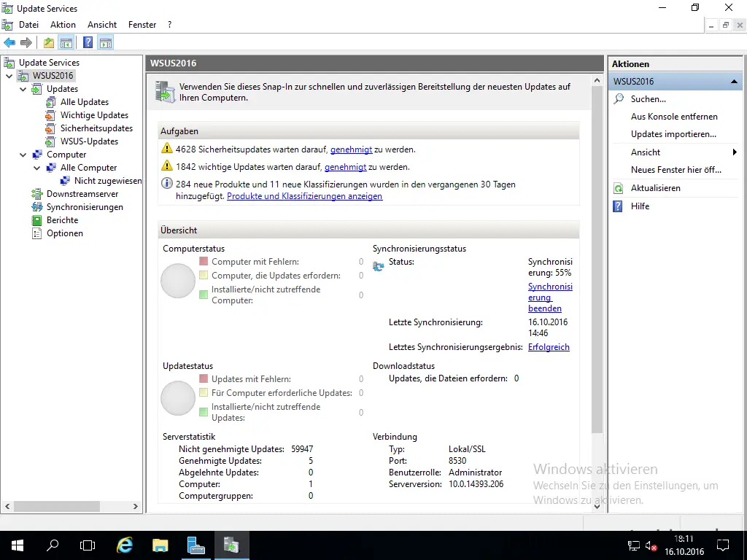747x560 pixels.
Task: Open taskbar search
Action: [x=53, y=545]
